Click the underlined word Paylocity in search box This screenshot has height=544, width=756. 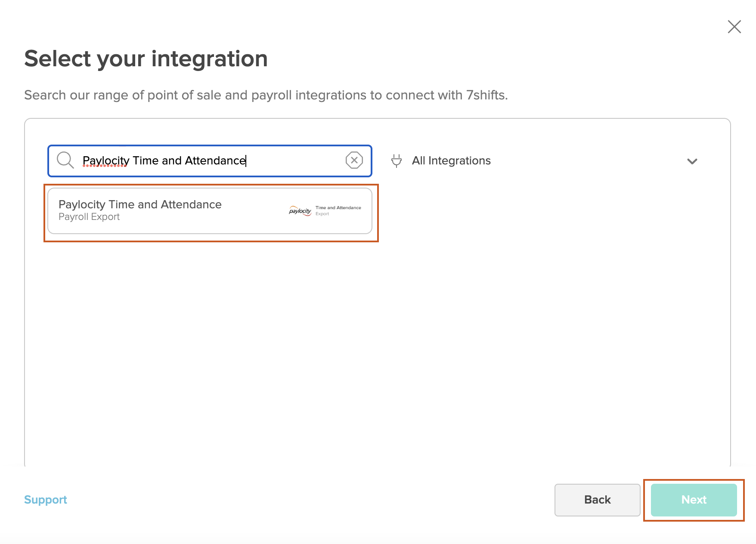[x=105, y=161]
